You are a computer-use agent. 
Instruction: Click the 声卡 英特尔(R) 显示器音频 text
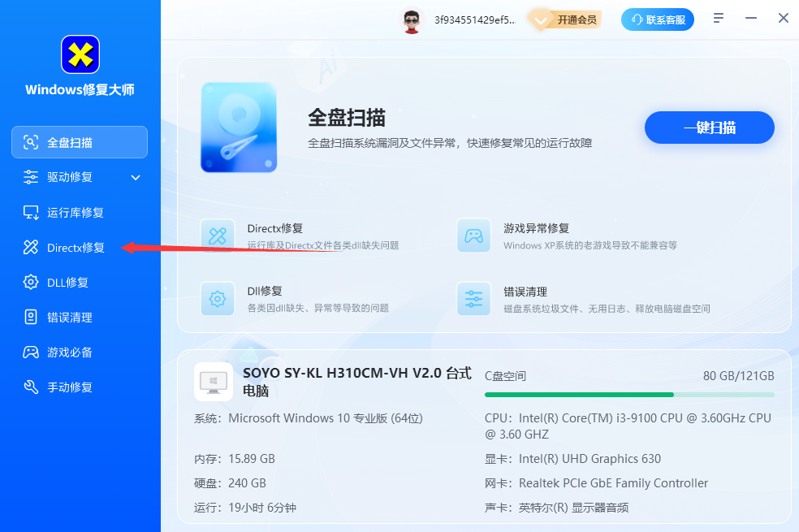pyautogui.click(x=556, y=508)
